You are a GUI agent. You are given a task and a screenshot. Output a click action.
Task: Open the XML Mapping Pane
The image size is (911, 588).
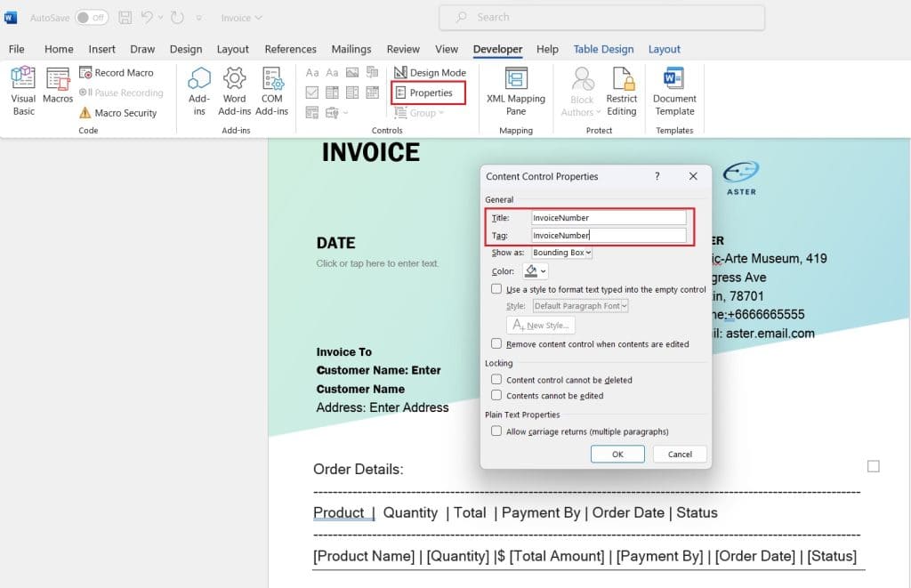click(x=515, y=91)
